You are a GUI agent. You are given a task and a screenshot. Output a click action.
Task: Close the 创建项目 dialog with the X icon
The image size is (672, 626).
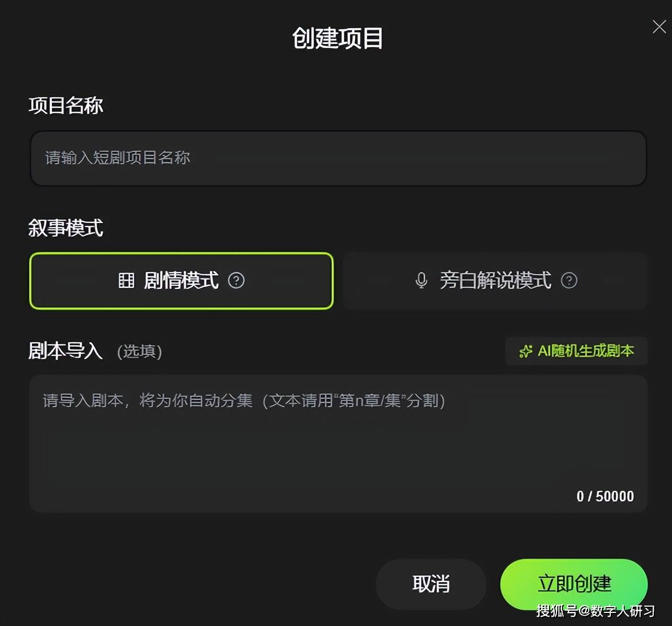tap(659, 27)
